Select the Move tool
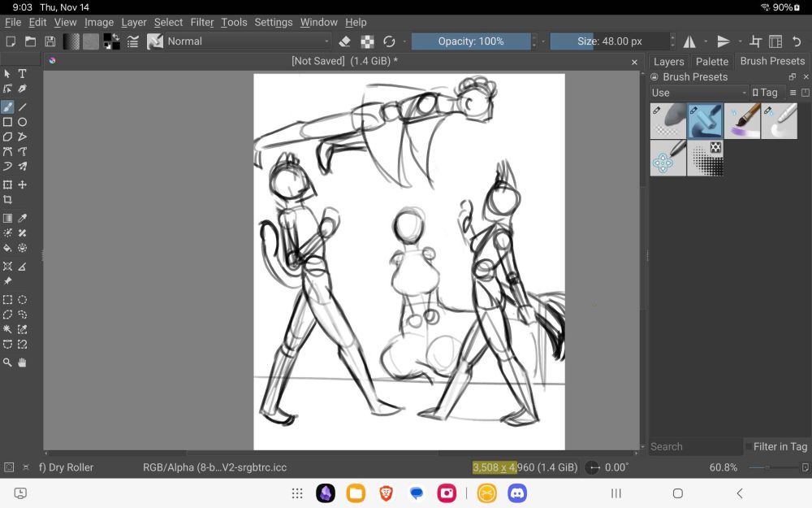The width and height of the screenshot is (812, 508). 23,185
